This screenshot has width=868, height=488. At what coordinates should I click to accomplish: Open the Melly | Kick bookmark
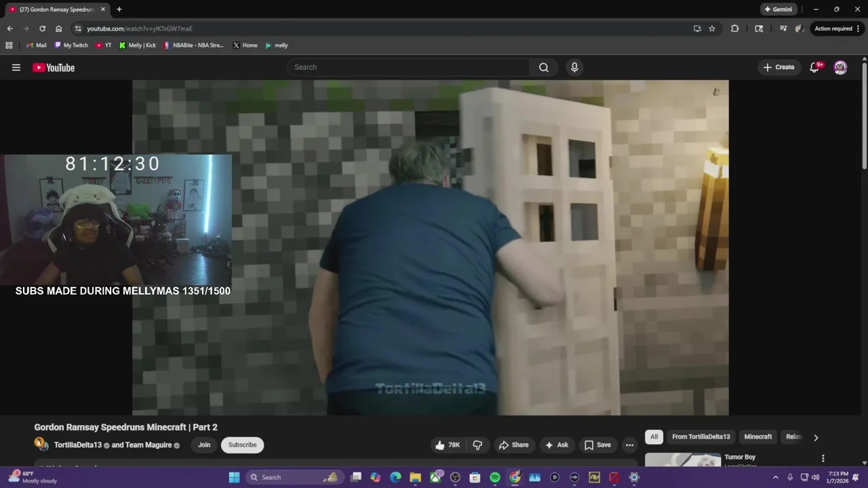click(137, 45)
